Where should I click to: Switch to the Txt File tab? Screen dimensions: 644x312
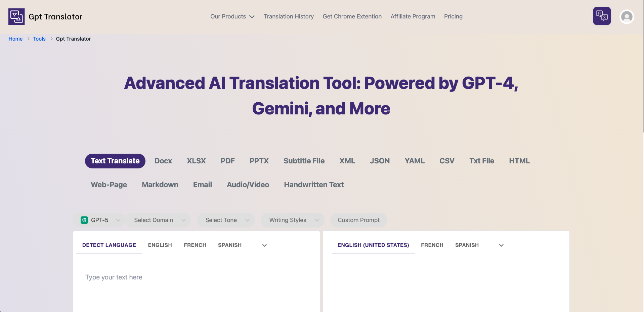[x=482, y=161]
